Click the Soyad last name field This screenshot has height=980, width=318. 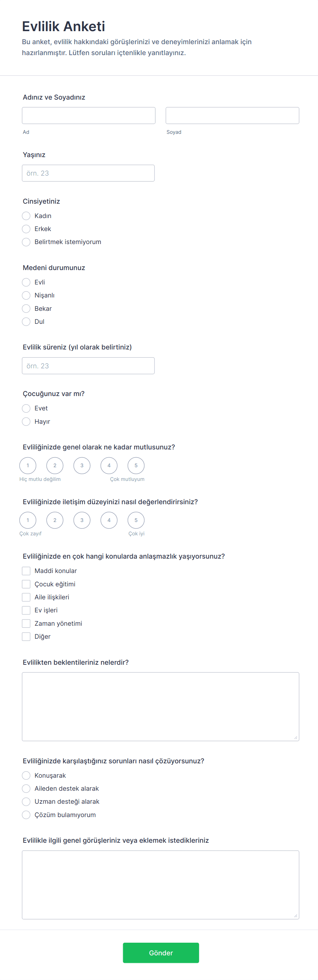[x=232, y=115]
